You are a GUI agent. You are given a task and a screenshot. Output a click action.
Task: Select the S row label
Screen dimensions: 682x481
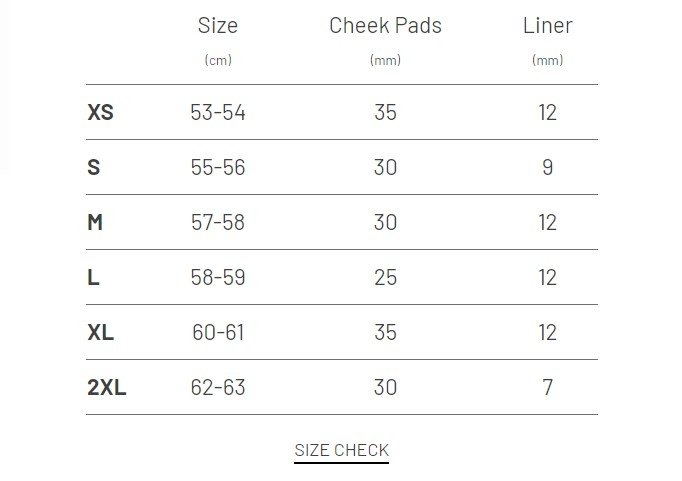94,167
